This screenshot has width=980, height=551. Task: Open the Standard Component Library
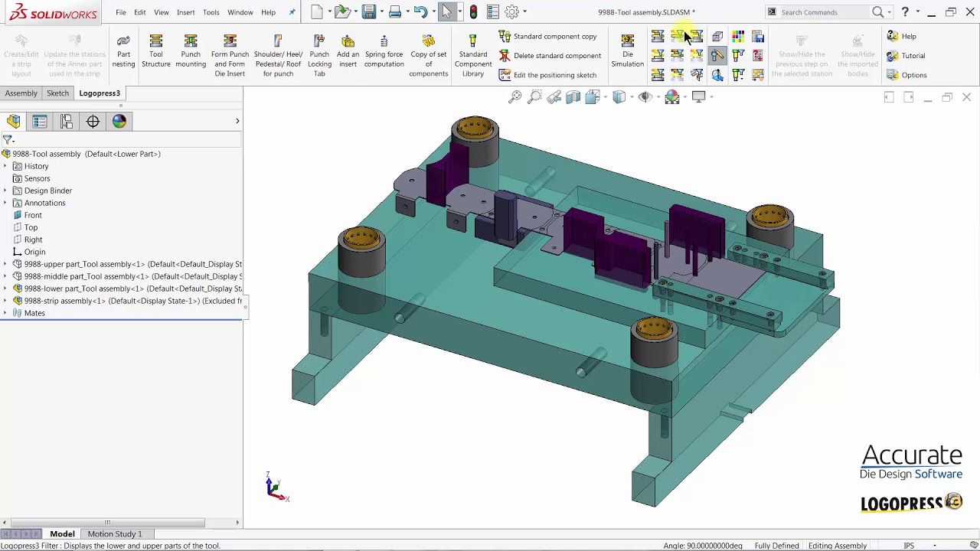473,55
